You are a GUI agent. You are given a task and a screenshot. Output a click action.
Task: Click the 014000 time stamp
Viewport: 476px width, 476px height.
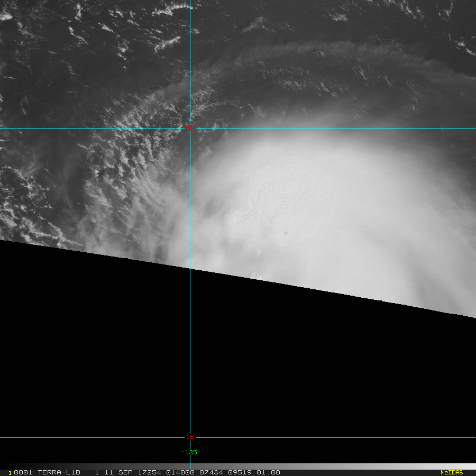pos(180,472)
